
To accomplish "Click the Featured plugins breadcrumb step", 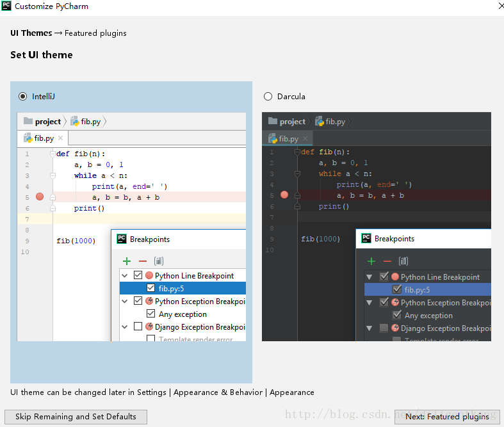I will (x=95, y=33).
